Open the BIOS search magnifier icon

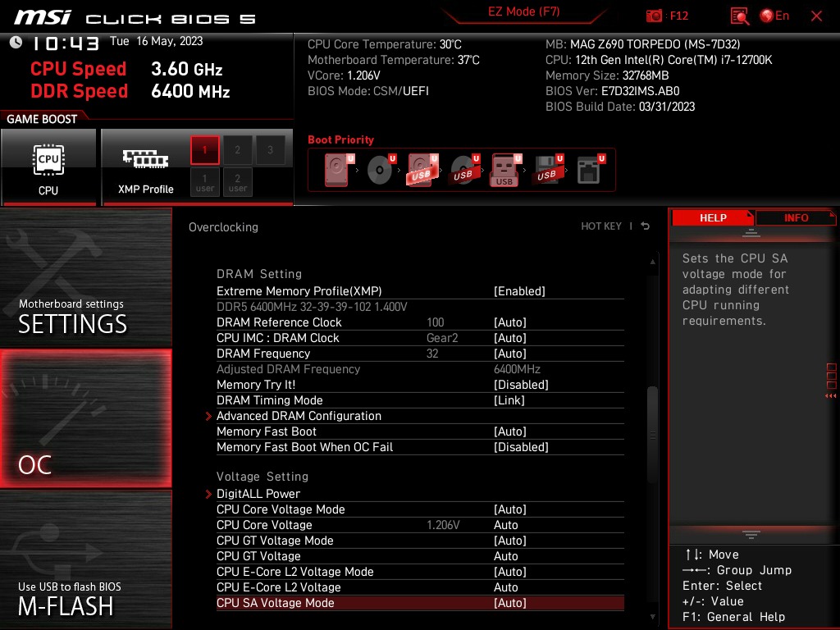[x=740, y=16]
